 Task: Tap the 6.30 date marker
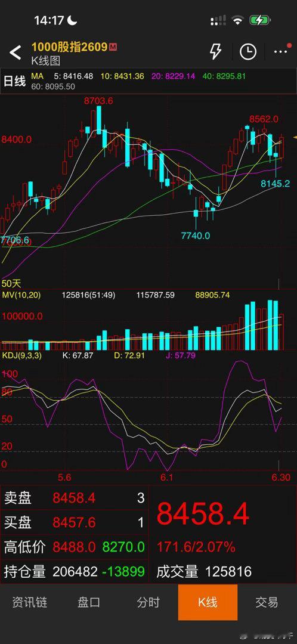pyautogui.click(x=280, y=477)
